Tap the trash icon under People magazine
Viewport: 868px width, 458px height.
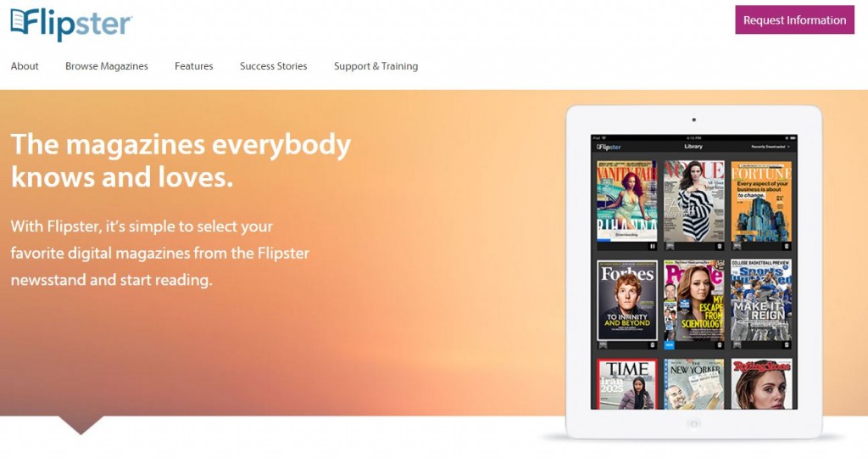(720, 345)
